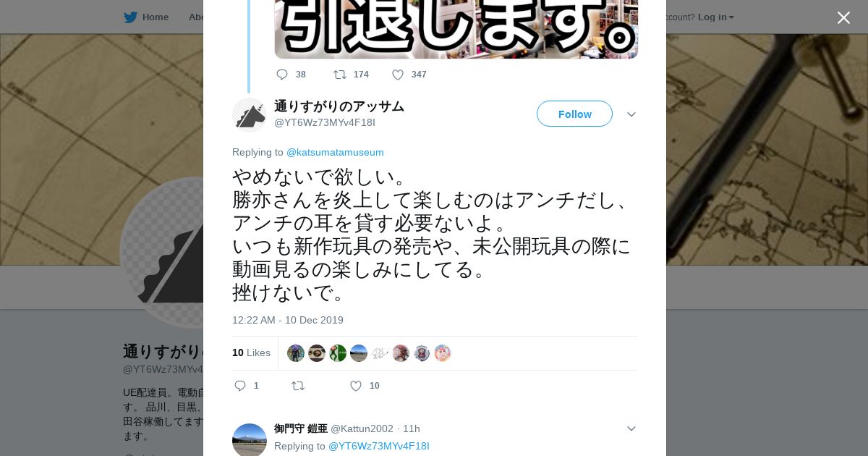Viewport: 868px width, 456px height.
Task: Reply to the quoted tweet with 38 replies
Action: pos(282,75)
